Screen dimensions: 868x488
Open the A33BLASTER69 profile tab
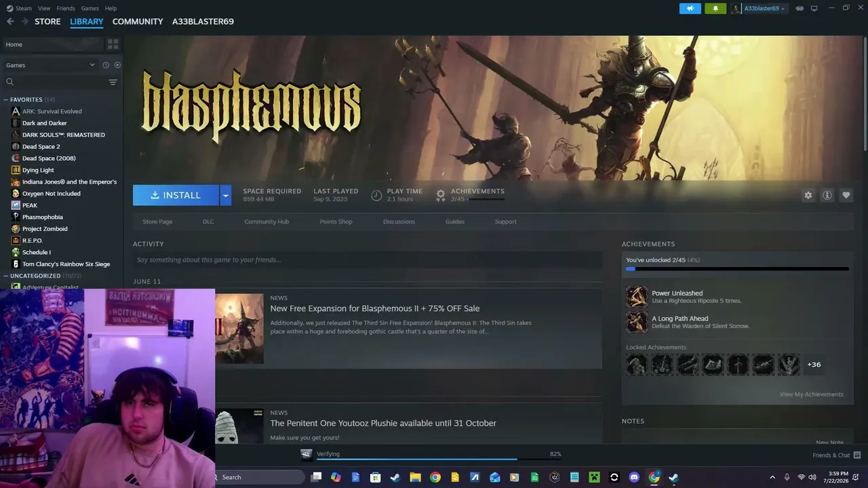click(x=203, y=22)
